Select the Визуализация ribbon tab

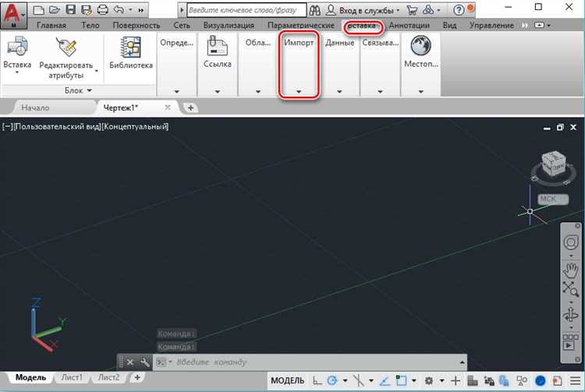(x=229, y=26)
